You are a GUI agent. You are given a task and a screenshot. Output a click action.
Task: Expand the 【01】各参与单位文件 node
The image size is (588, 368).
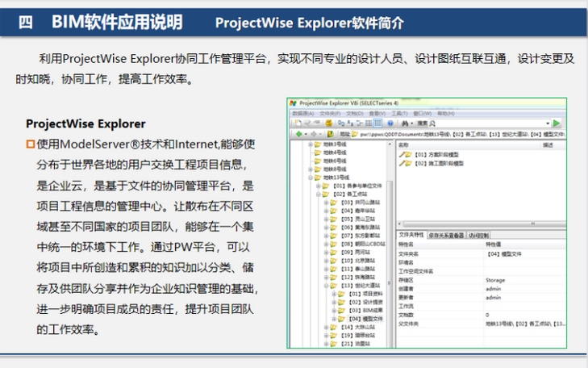tap(319, 186)
